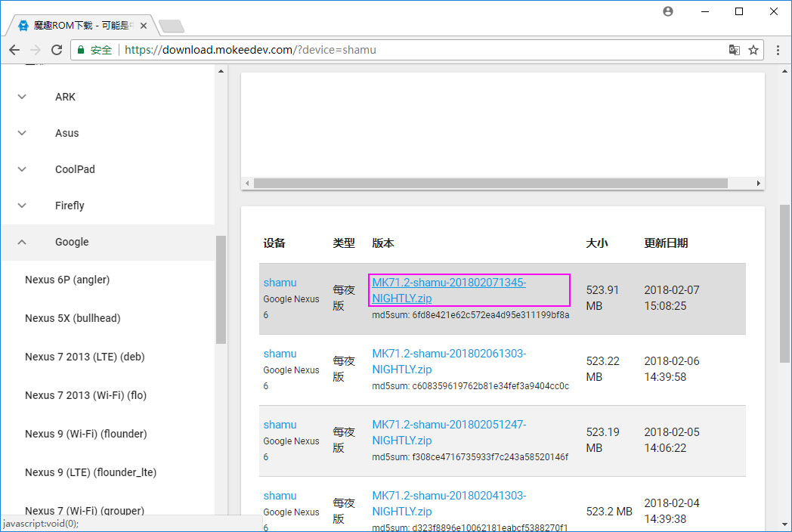Click the Firefly sidebar category label

70,206
